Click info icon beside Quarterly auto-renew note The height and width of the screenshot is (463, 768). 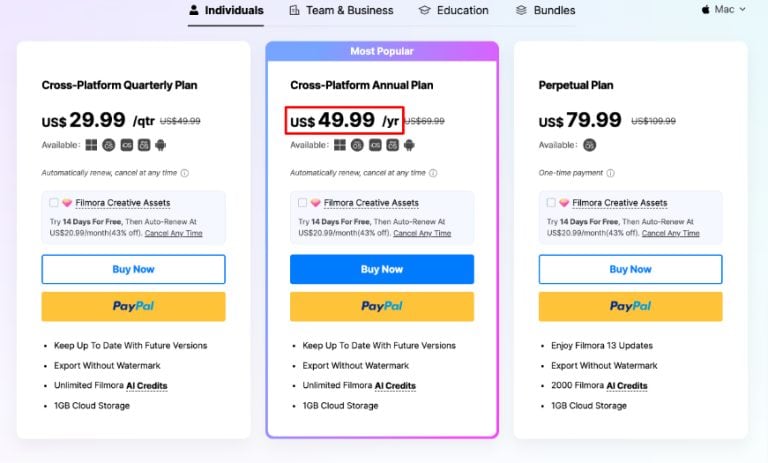(x=185, y=173)
